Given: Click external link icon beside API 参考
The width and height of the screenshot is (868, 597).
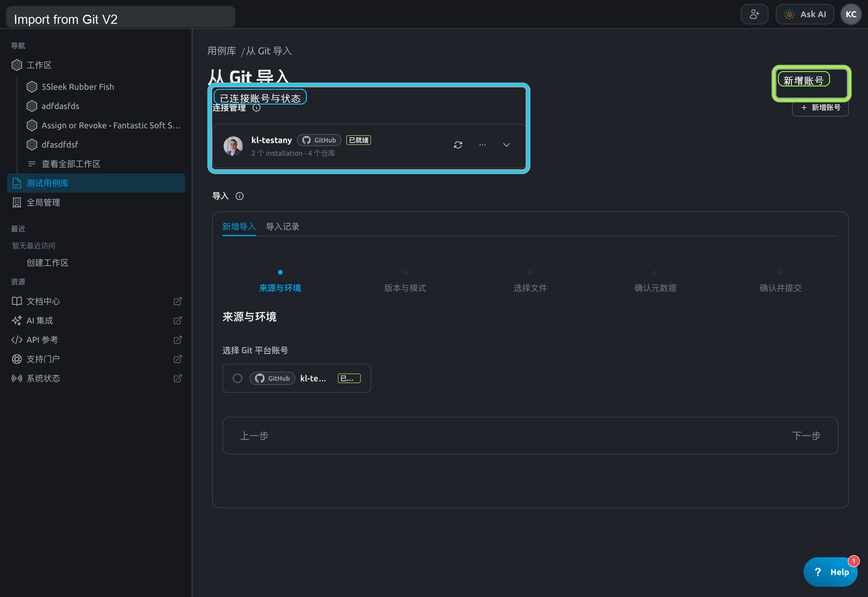Looking at the screenshot, I should coord(178,340).
